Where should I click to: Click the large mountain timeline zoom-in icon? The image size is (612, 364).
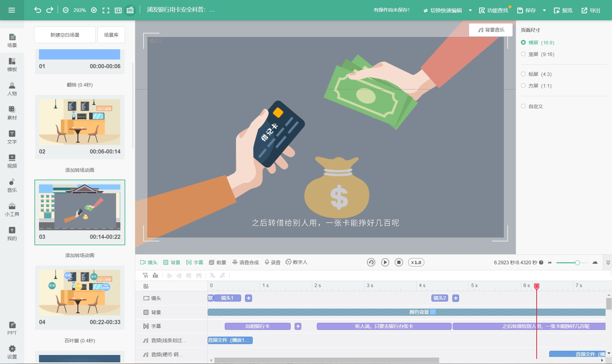pyautogui.click(x=595, y=263)
